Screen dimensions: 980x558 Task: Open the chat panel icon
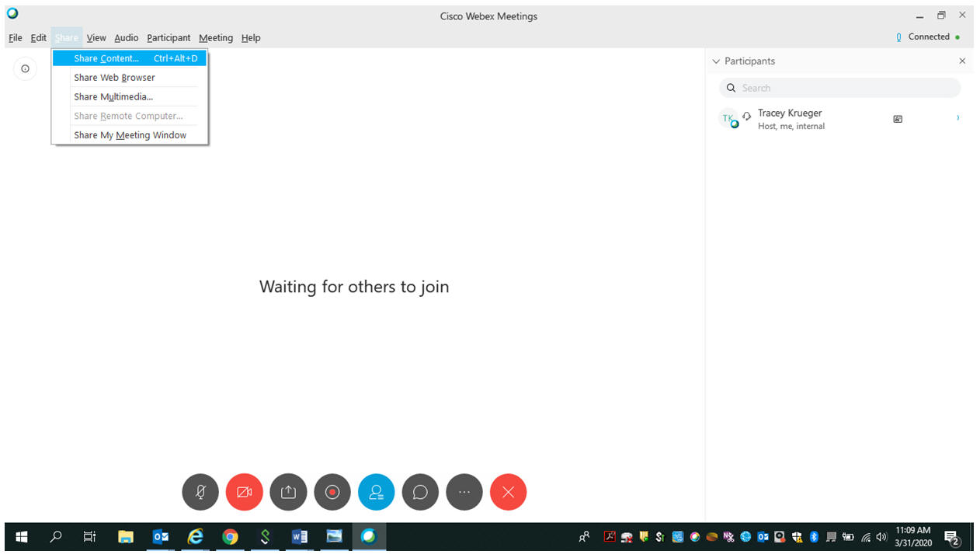420,492
